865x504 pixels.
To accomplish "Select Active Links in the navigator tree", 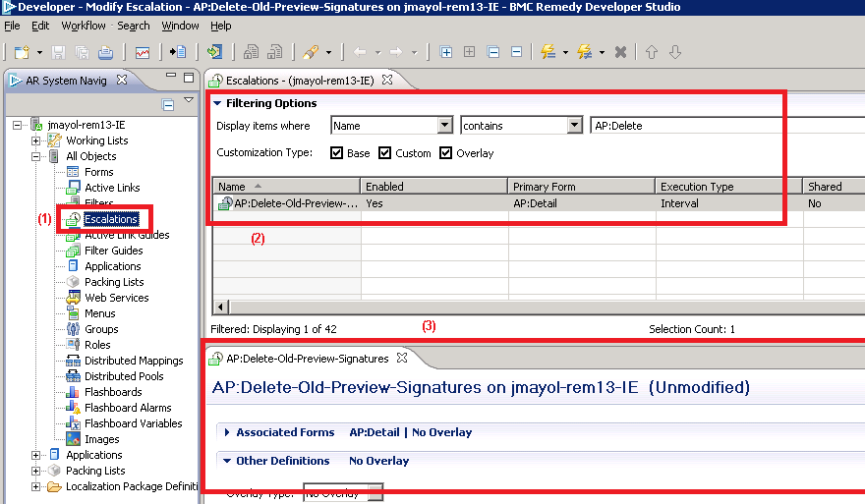I will 112,188.
